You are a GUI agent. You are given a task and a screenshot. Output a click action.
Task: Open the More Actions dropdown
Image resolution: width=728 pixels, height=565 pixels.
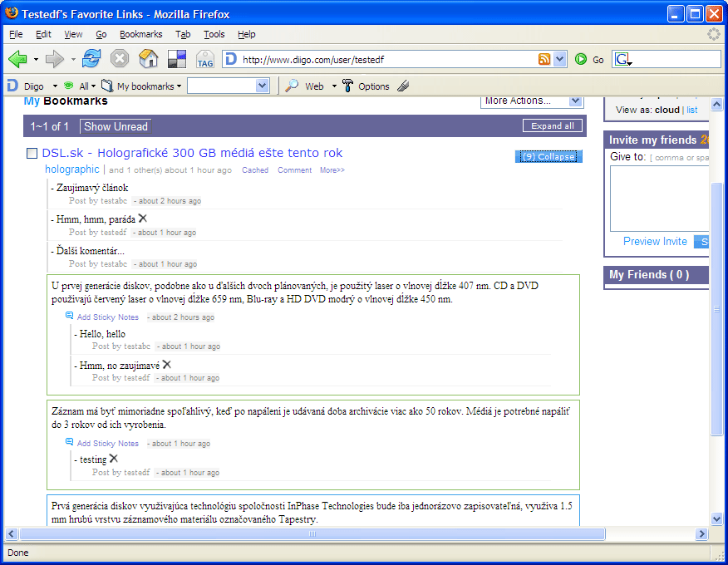[532, 101]
